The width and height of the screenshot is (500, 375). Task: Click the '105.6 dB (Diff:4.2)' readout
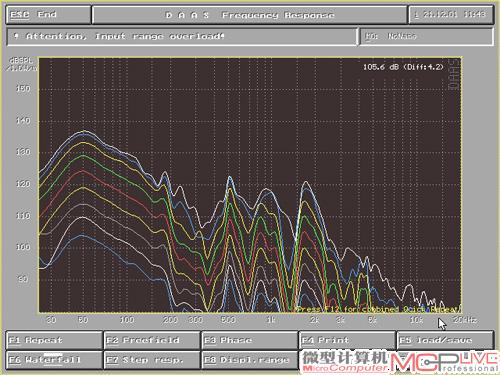coord(403,67)
